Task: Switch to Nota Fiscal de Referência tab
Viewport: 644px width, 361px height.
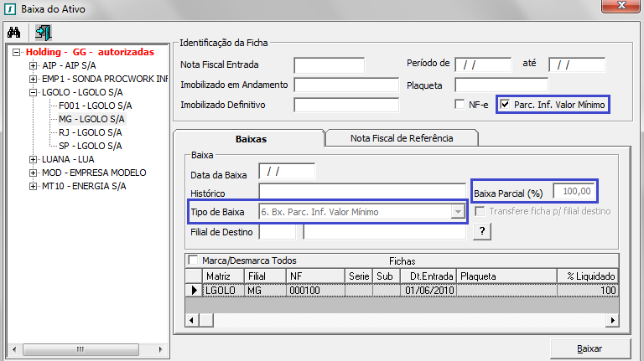Action: click(x=402, y=138)
